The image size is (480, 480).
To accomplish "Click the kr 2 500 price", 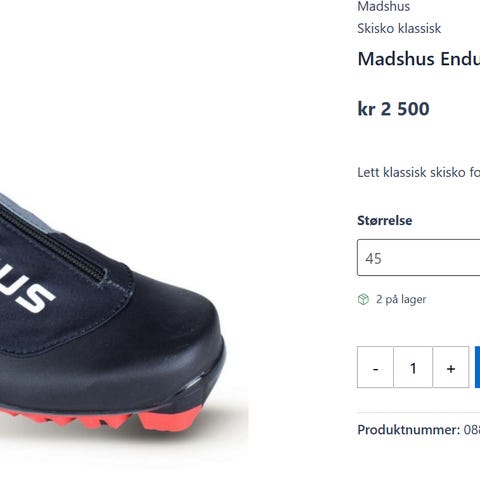I will (393, 109).
